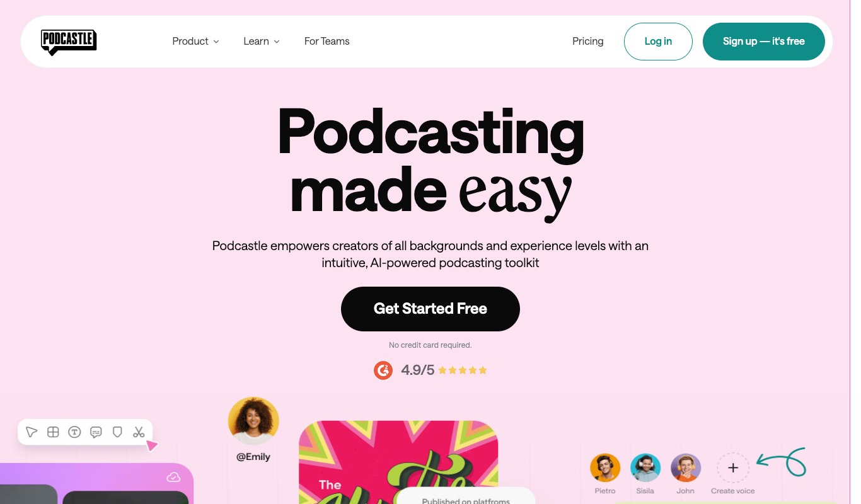This screenshot has width=861, height=504.
Task: Open the Pricing page
Action: tap(587, 41)
